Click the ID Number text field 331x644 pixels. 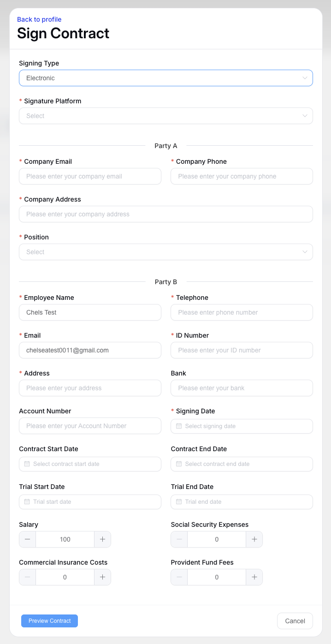[242, 350]
